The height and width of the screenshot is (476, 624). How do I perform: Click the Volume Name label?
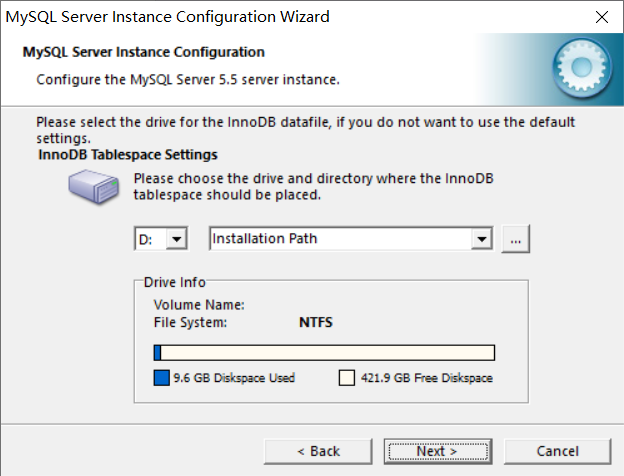click(199, 305)
